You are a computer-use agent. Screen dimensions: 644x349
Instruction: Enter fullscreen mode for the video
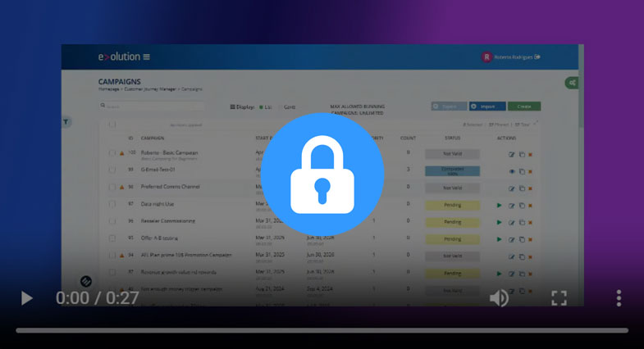coord(559,298)
